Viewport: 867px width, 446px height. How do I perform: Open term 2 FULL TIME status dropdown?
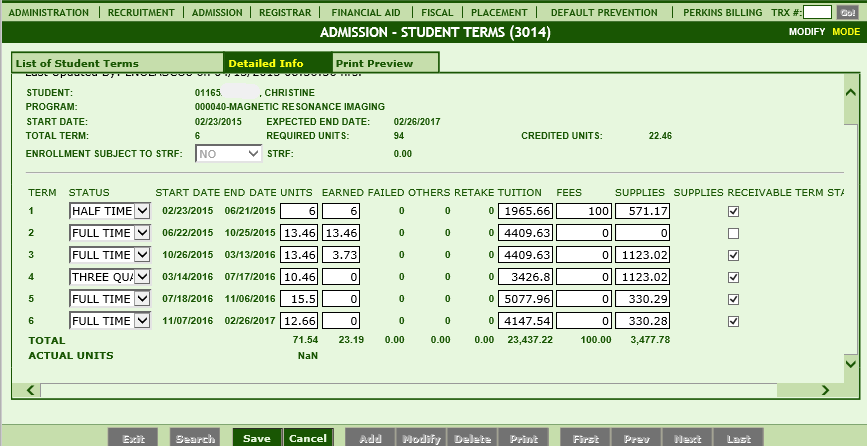[x=109, y=233]
